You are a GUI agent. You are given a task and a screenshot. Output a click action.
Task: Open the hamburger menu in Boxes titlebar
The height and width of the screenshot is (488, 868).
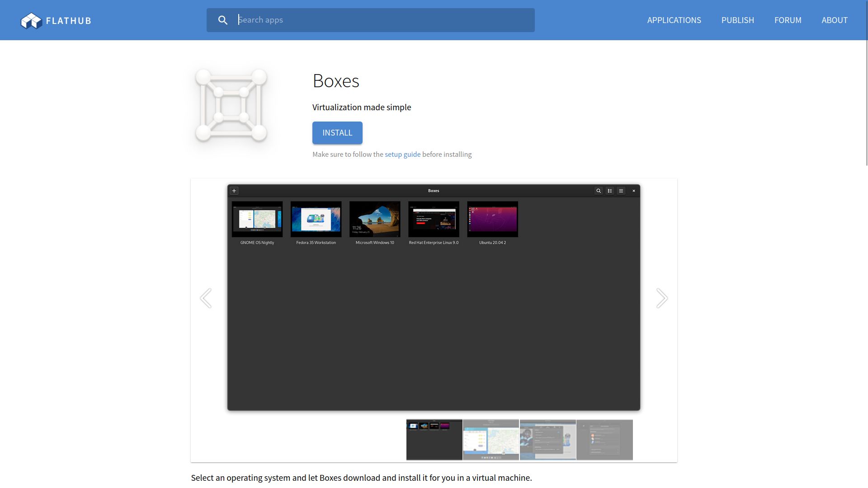coord(621,190)
